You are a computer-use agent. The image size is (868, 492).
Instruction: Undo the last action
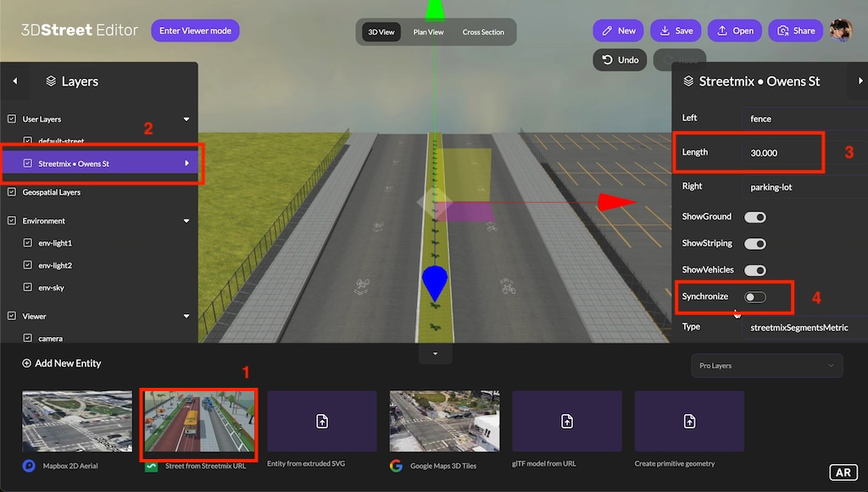[x=620, y=60]
